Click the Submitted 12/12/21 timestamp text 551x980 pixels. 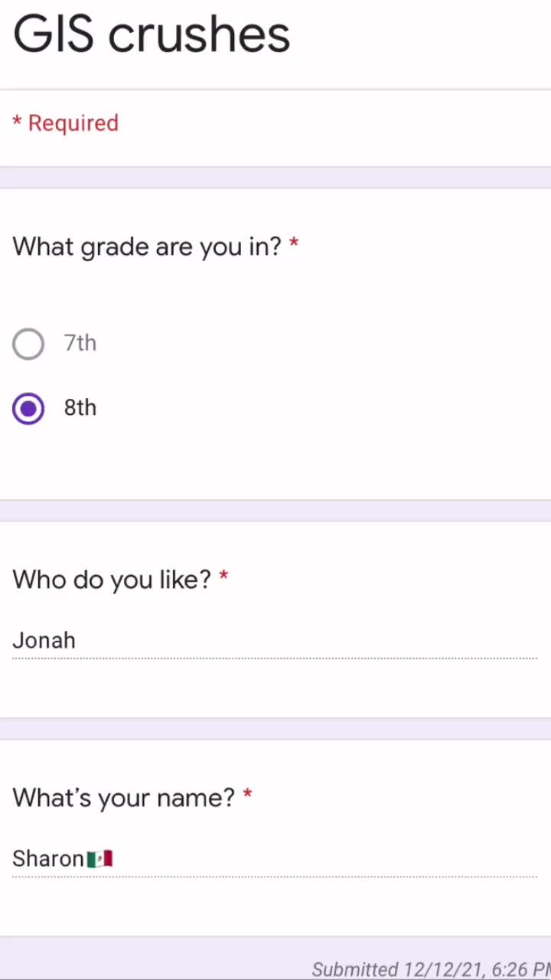432,969
